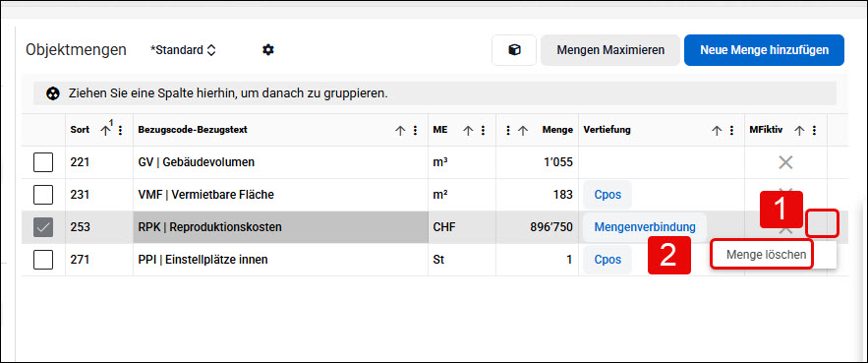
Task: Open the Cpos link for Vermietbare Fläche
Action: coord(608,195)
